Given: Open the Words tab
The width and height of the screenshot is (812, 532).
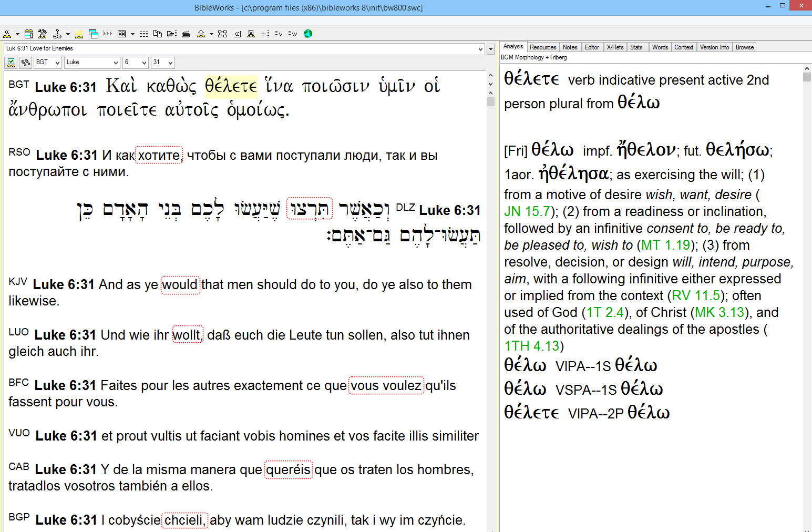Looking at the screenshot, I should click(x=660, y=47).
